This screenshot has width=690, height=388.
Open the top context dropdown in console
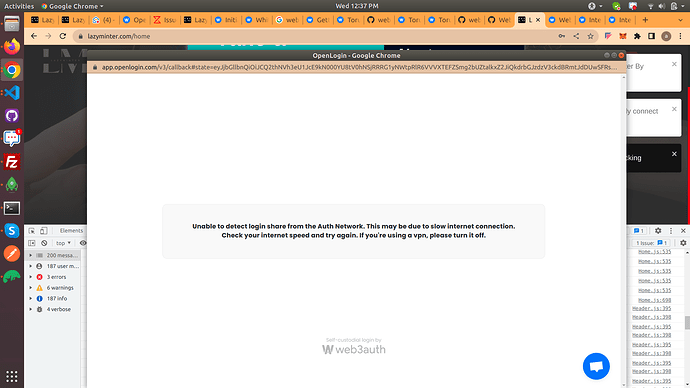pos(63,243)
